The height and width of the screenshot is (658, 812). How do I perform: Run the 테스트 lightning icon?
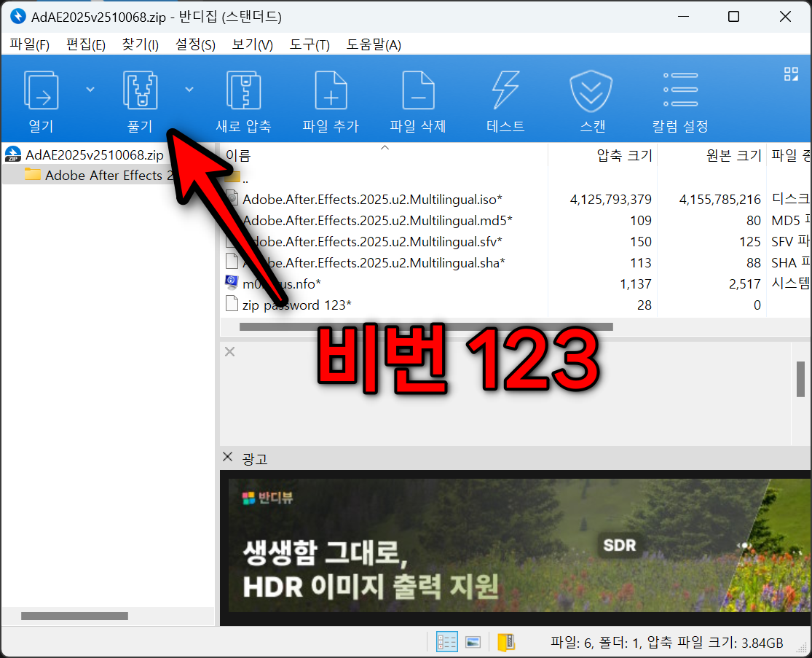(x=505, y=90)
